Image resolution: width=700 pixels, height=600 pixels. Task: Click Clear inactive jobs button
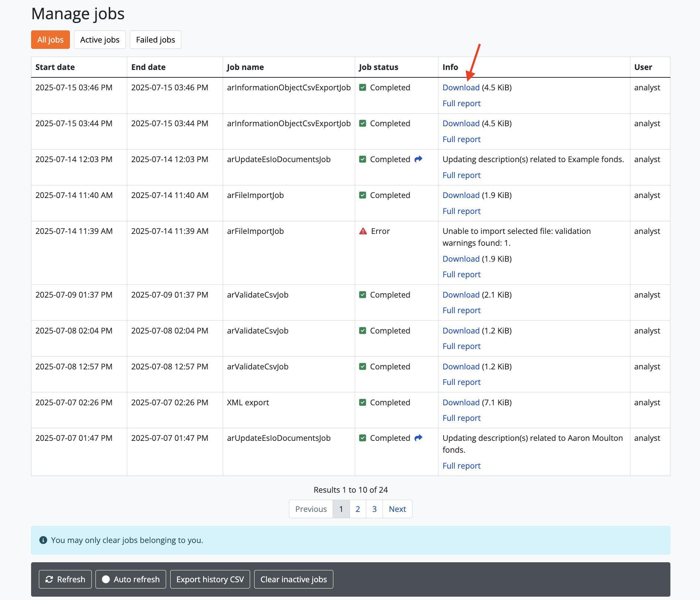[293, 579]
